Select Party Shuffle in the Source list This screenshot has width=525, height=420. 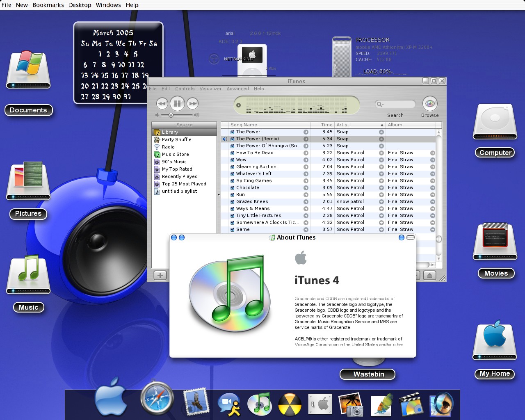click(176, 139)
